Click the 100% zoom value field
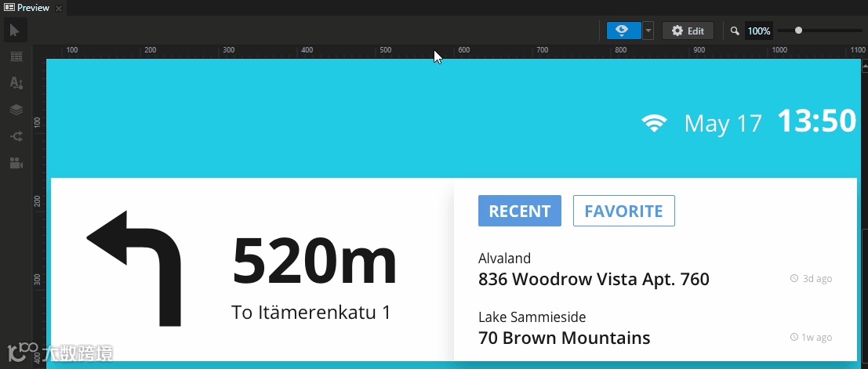The height and width of the screenshot is (369, 868). (759, 31)
